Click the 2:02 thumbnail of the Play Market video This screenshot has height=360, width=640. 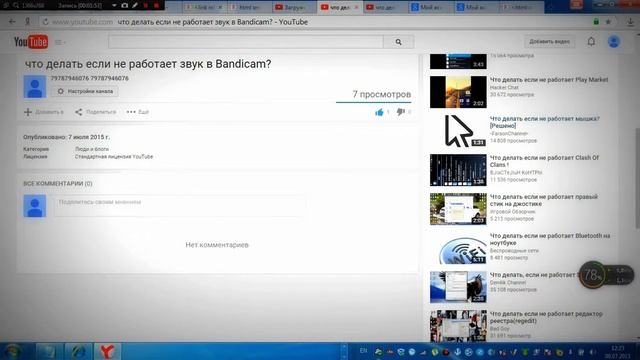[x=458, y=92]
